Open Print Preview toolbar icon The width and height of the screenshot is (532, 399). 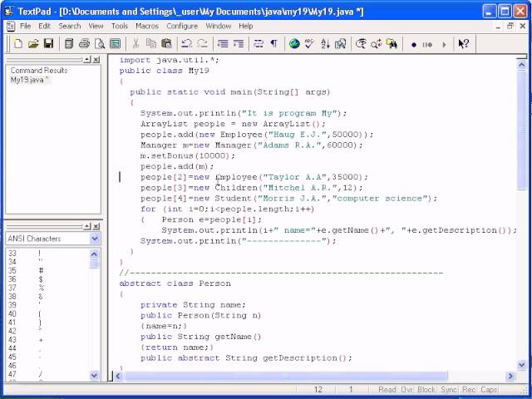(100, 44)
